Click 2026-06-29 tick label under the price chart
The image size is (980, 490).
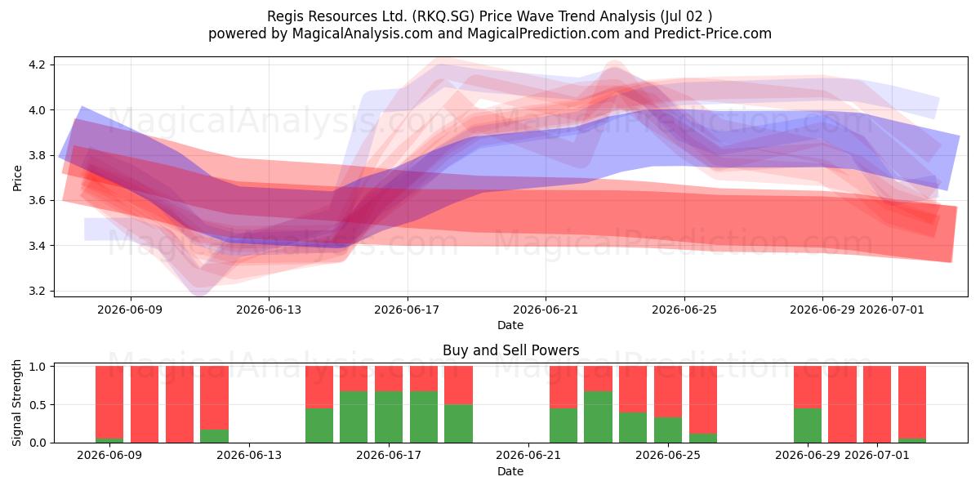point(822,310)
